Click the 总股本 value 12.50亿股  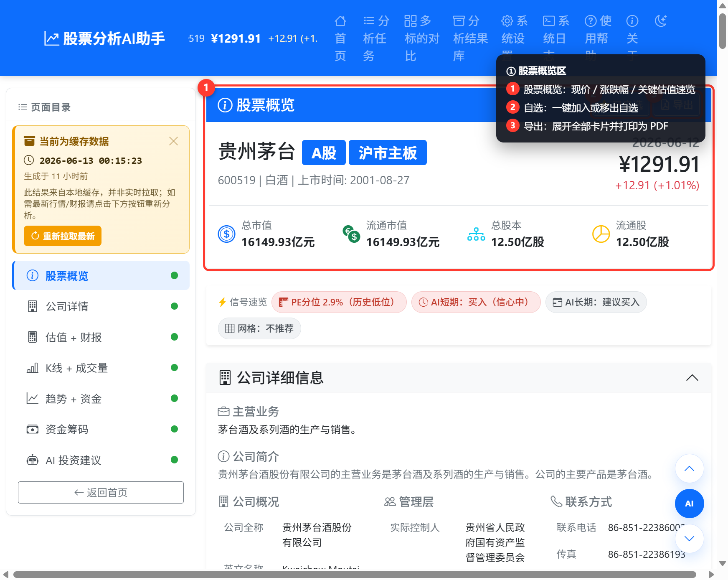click(517, 242)
